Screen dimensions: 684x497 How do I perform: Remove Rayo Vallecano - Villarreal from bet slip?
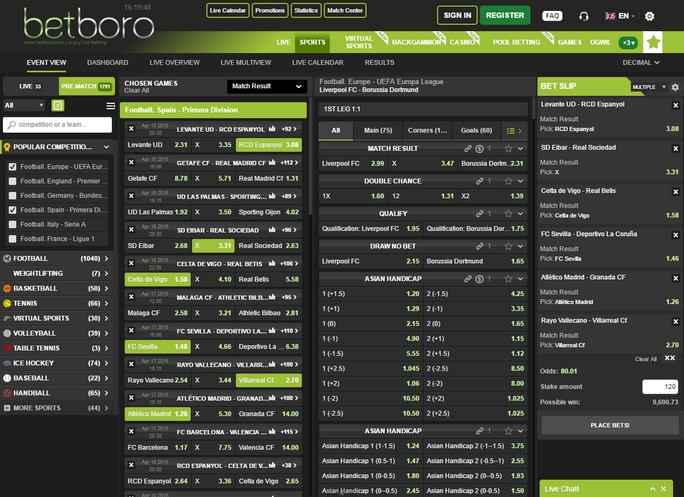(x=675, y=321)
